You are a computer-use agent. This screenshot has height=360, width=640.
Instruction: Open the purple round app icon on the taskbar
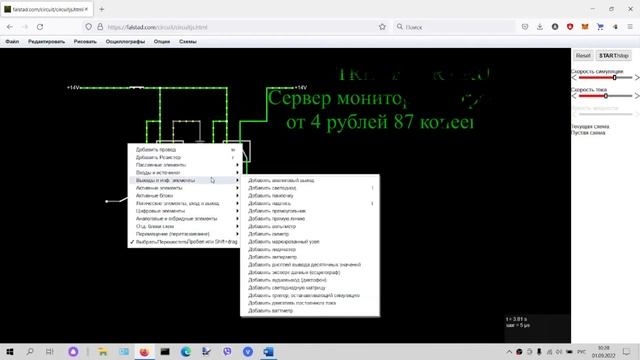click(73, 351)
